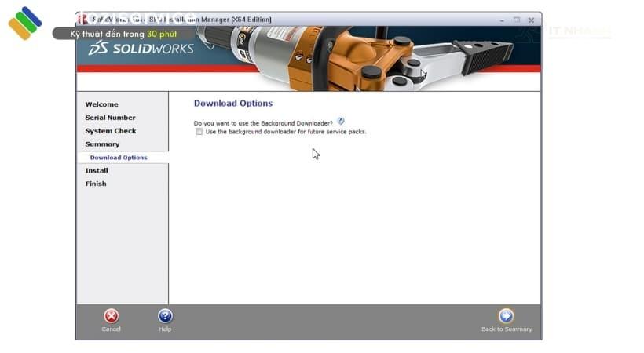
Task: Click the Back to Summary arrow icon
Action: click(507, 316)
